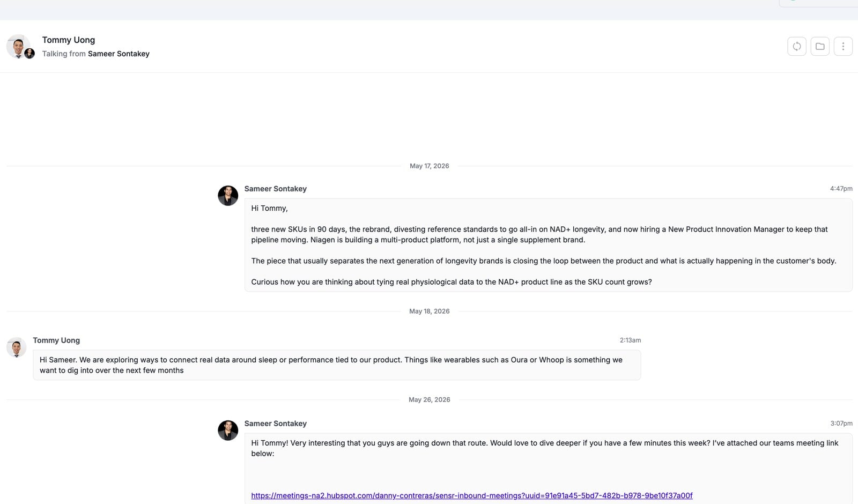
Task: Click the line starting 'Curious how you are thinking'
Action: click(x=452, y=282)
